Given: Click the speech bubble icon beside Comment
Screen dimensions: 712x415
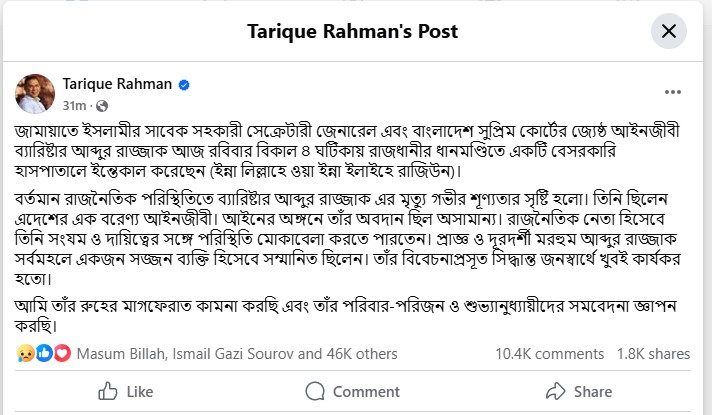Looking at the screenshot, I should tap(315, 391).
